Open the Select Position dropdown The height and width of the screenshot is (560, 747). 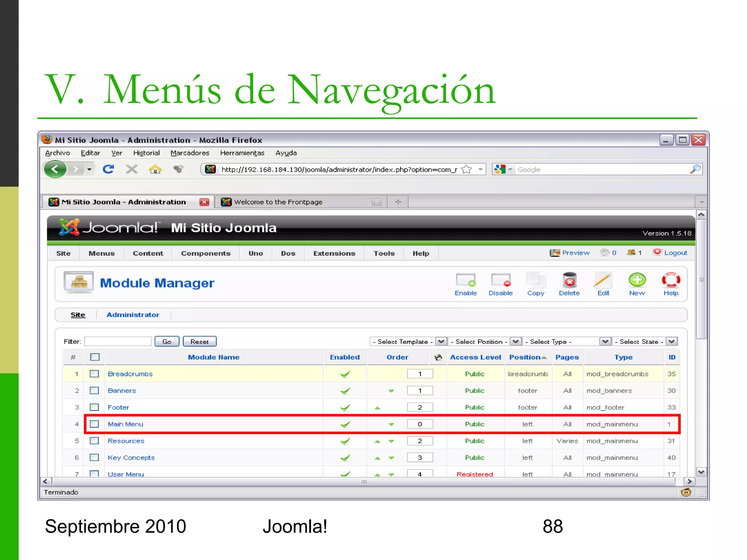[x=484, y=342]
